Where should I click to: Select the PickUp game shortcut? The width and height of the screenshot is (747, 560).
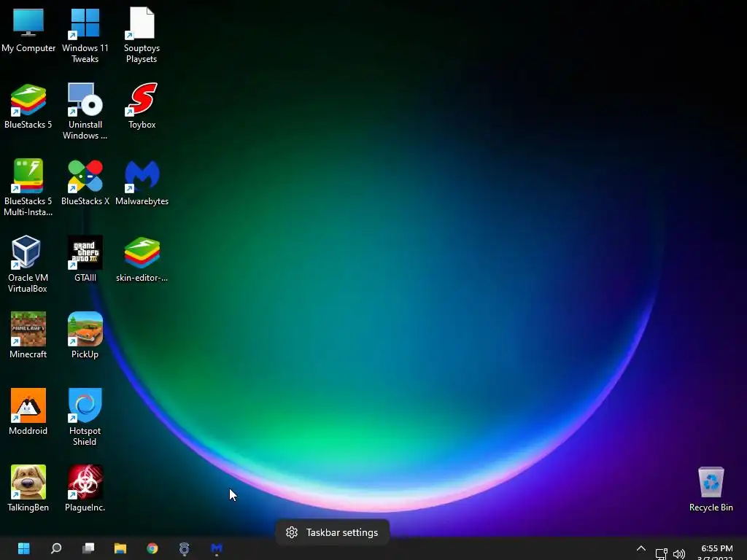[x=85, y=335]
